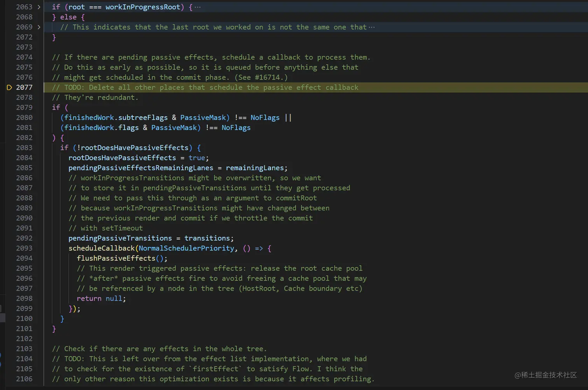The height and width of the screenshot is (390, 588).
Task: Click NoFlags on line 2081
Action: point(236,128)
